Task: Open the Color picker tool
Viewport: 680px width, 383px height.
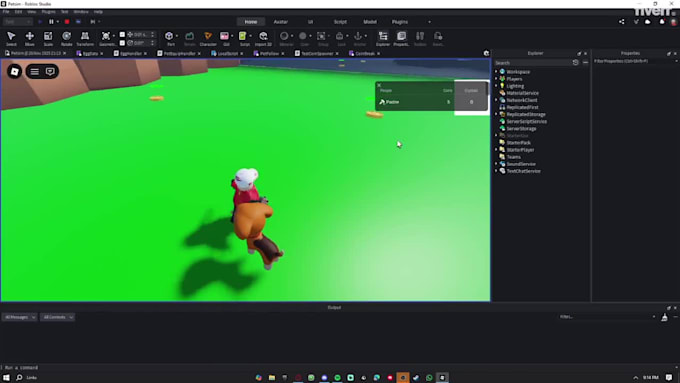Action: [304, 38]
